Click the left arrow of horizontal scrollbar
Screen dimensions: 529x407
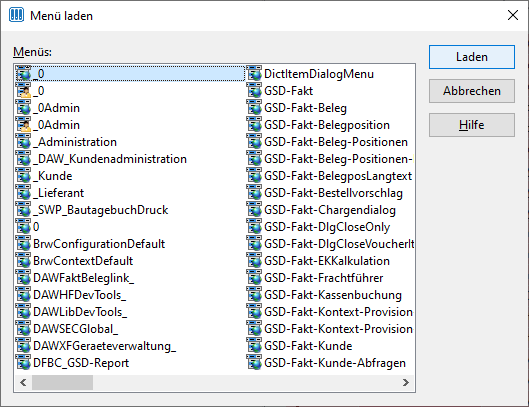click(x=23, y=382)
